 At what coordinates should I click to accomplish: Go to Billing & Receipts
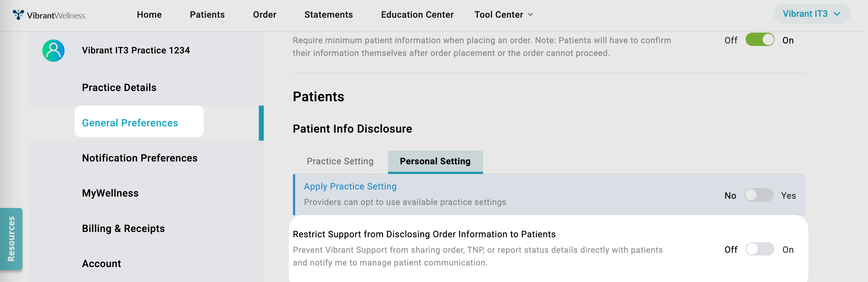point(123,229)
